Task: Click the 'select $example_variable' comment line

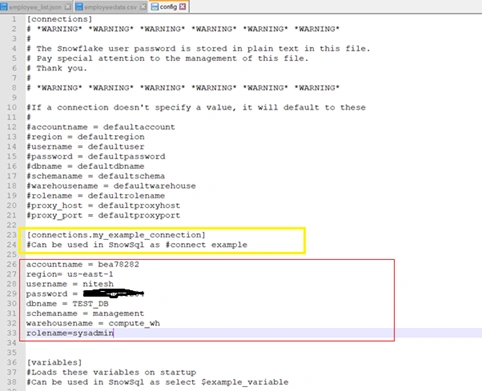Action: [x=157, y=382]
